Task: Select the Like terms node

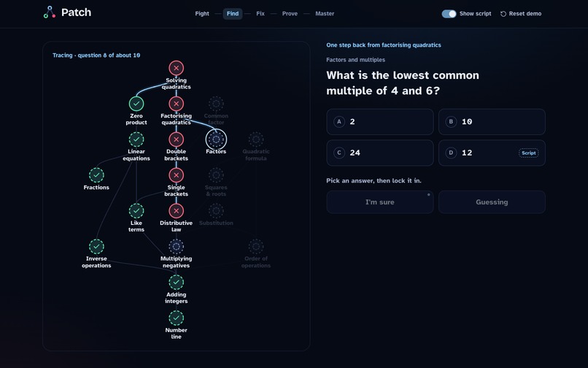Action: [136, 211]
